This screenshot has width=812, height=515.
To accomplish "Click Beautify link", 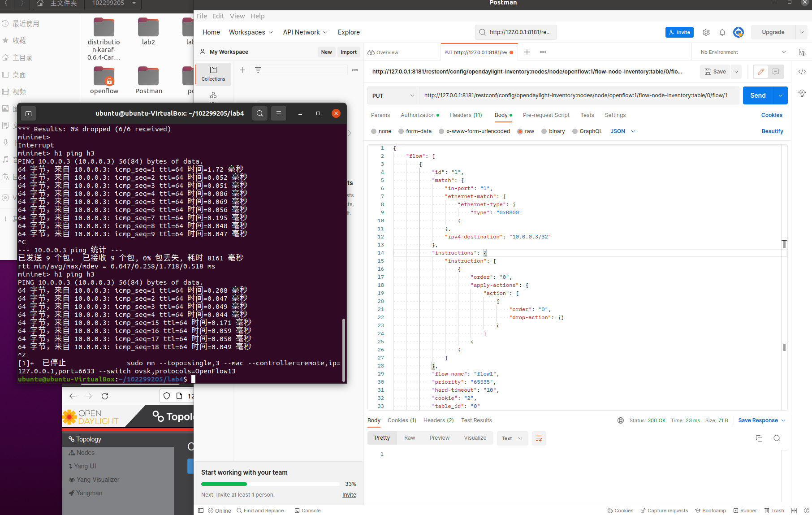I will click(x=772, y=131).
